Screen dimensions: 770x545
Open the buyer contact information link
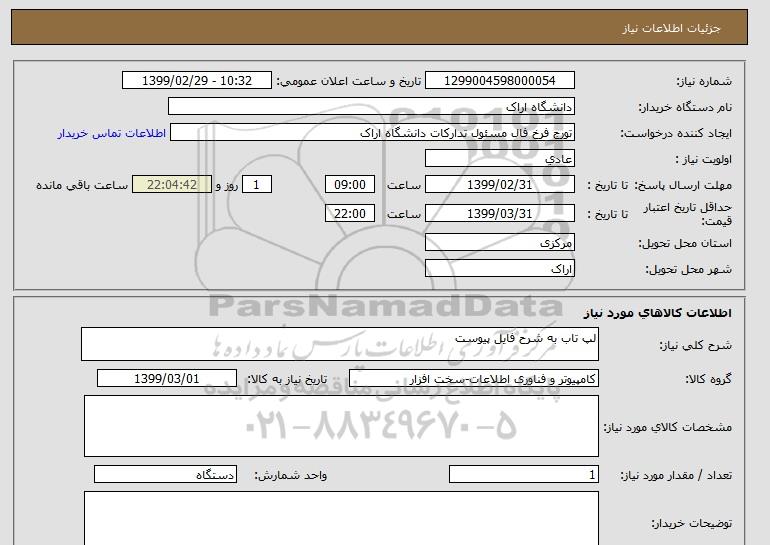111,133
